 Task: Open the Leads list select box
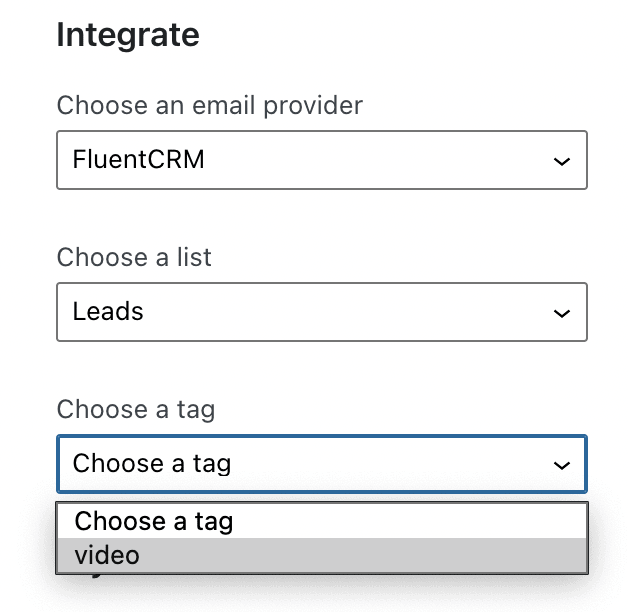click(322, 312)
